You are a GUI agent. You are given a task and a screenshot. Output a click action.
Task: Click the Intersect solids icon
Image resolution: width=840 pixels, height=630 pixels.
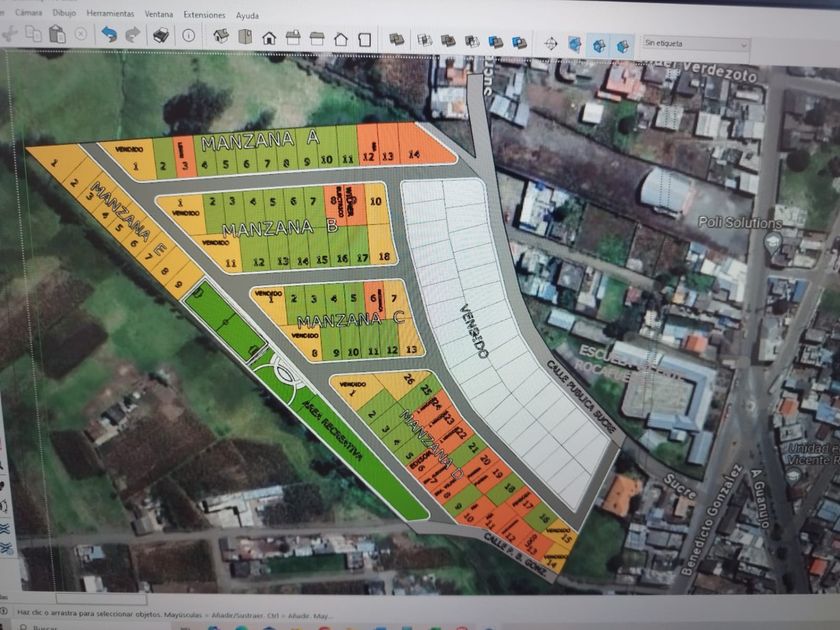pos(424,40)
